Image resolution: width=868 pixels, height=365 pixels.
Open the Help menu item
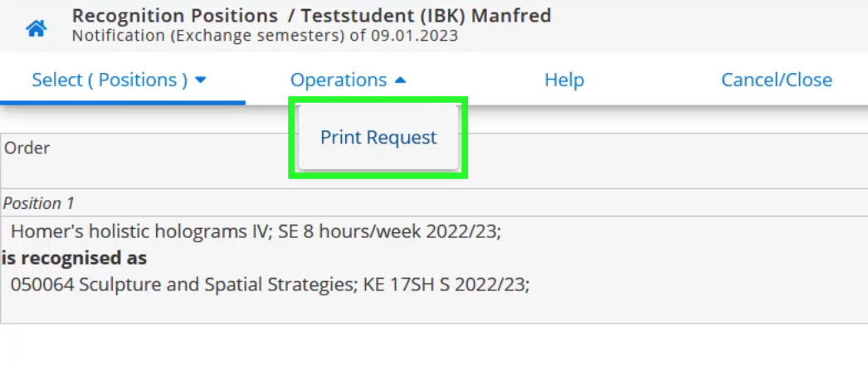point(564,80)
